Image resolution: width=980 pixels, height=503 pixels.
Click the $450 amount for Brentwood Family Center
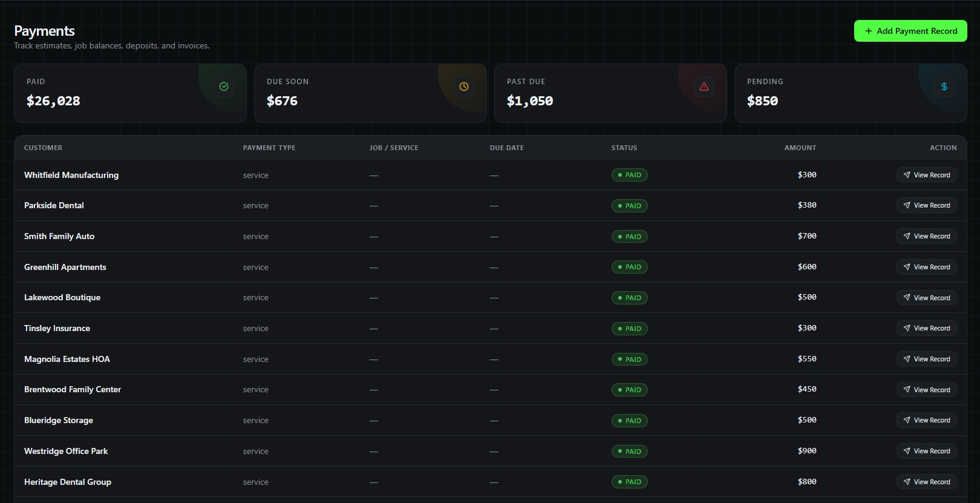[x=807, y=389]
